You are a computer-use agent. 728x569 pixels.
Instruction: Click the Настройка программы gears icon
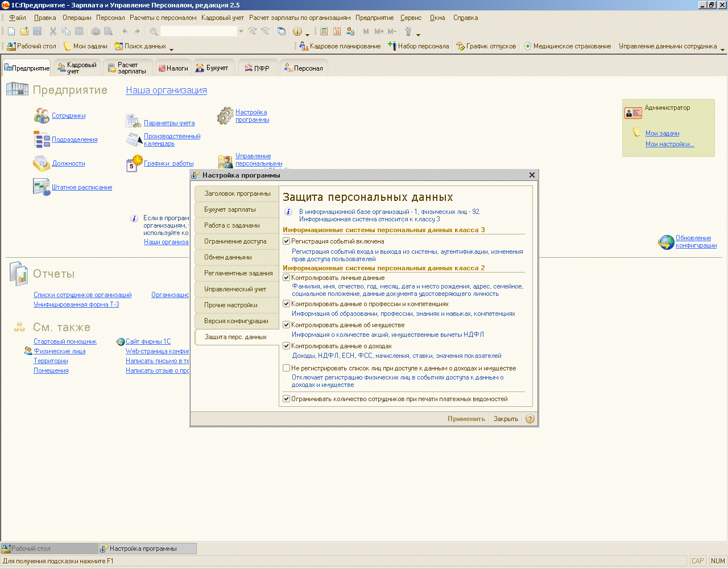(x=225, y=116)
